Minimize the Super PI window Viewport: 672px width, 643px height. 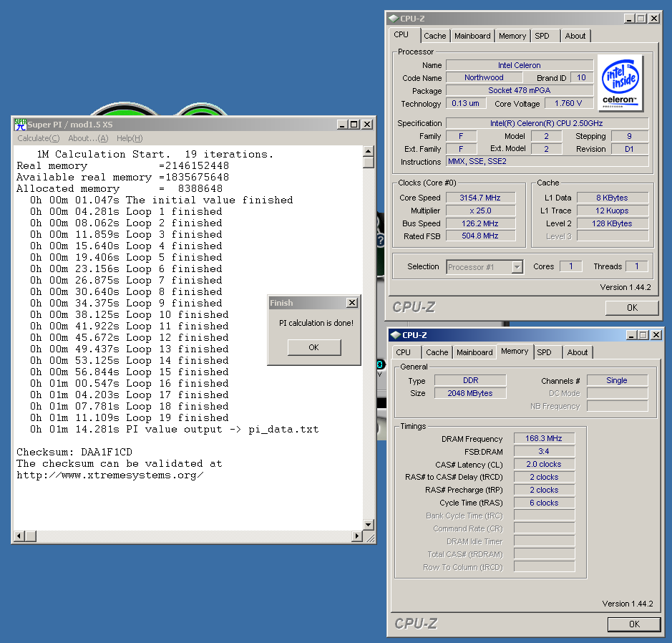click(x=341, y=125)
